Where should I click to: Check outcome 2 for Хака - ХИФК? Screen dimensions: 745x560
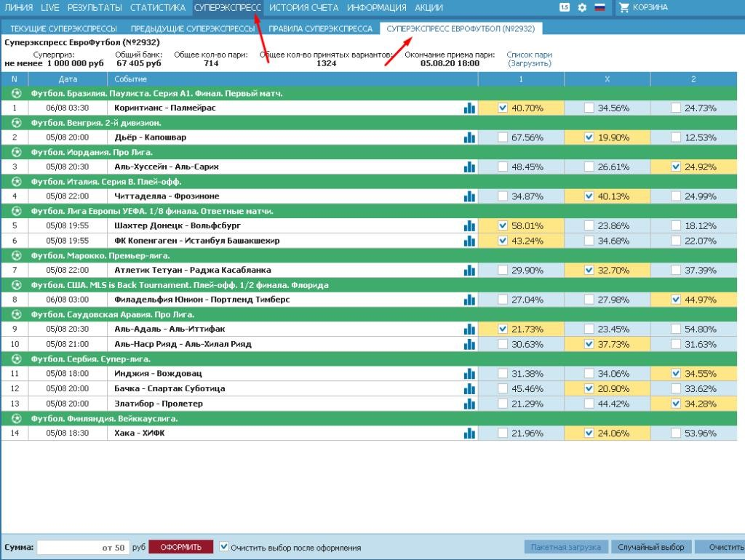[x=676, y=433]
